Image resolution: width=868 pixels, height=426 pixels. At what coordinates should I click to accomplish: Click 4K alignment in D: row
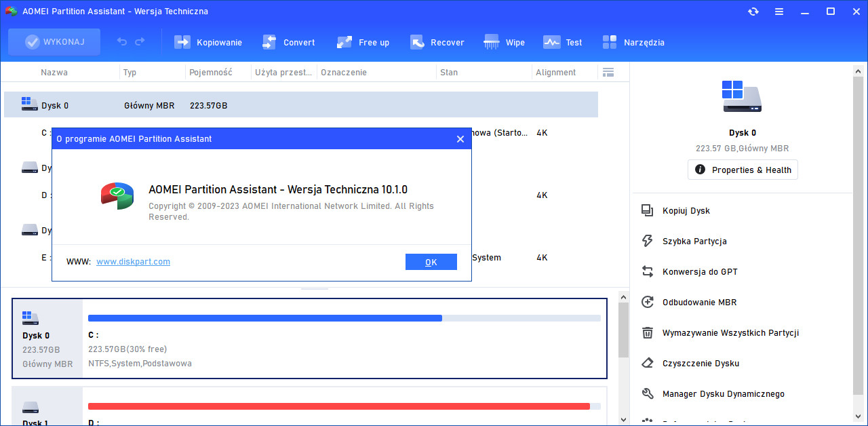tap(542, 195)
